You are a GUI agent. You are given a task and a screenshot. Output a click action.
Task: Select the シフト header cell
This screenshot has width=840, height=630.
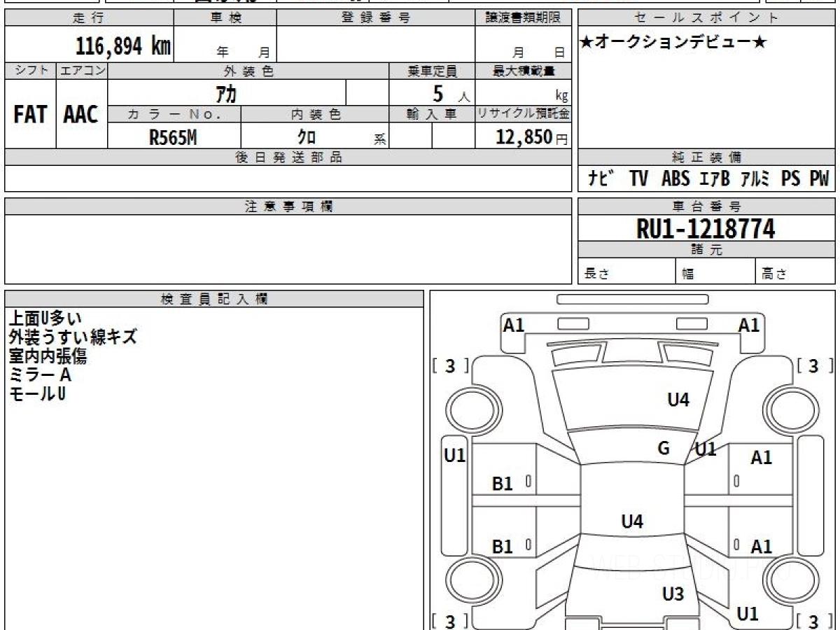pos(30,71)
